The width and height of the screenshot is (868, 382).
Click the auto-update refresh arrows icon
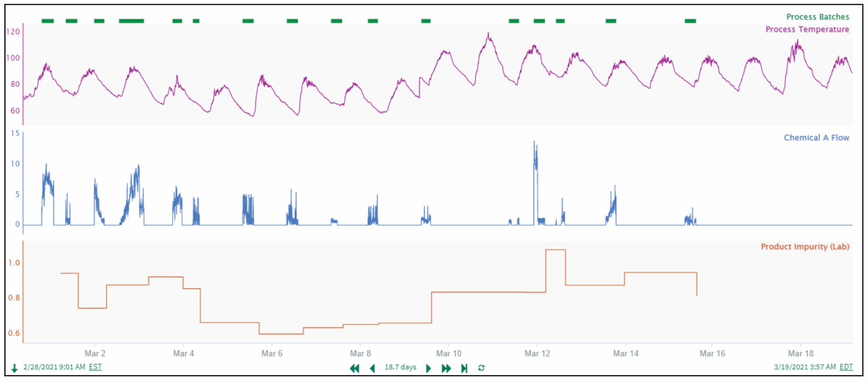point(481,368)
